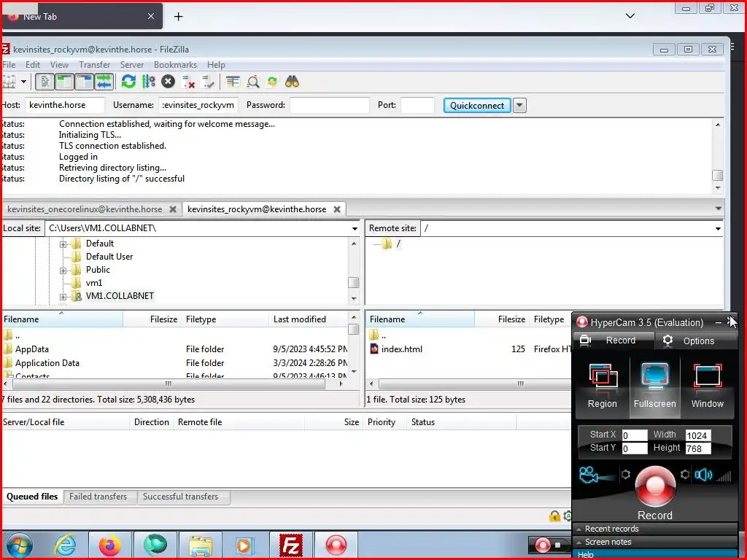This screenshot has height=560, width=747.
Task: Toggle remote directory tree display
Action: (x=84, y=82)
